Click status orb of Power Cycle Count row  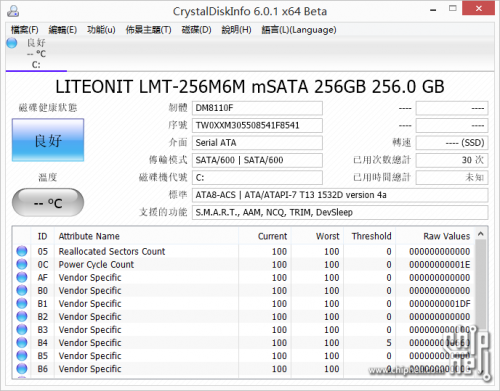(22, 264)
